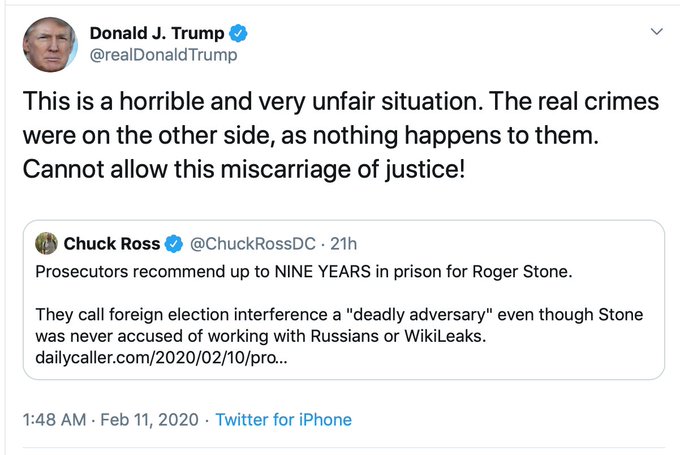Visit the @realDonaldTrump handle

tap(163, 55)
